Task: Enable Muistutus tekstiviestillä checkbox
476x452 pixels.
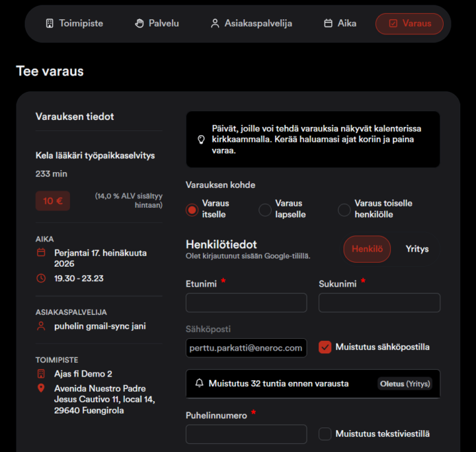Action: click(x=325, y=433)
